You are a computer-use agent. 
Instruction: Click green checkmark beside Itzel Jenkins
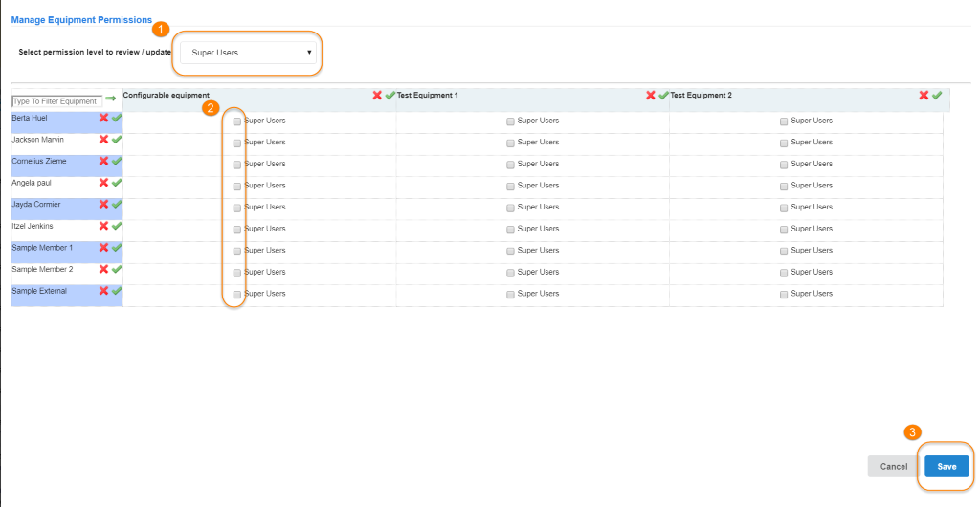[117, 227]
